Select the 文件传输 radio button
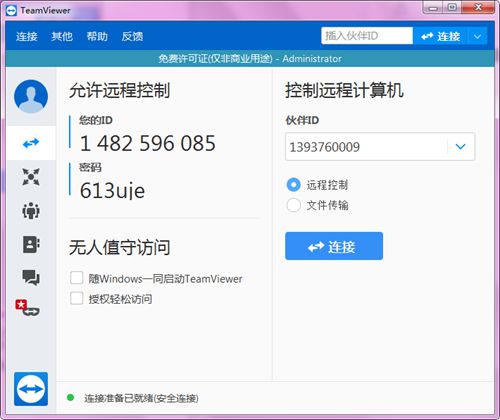This screenshot has height=420, width=500. coord(294,205)
